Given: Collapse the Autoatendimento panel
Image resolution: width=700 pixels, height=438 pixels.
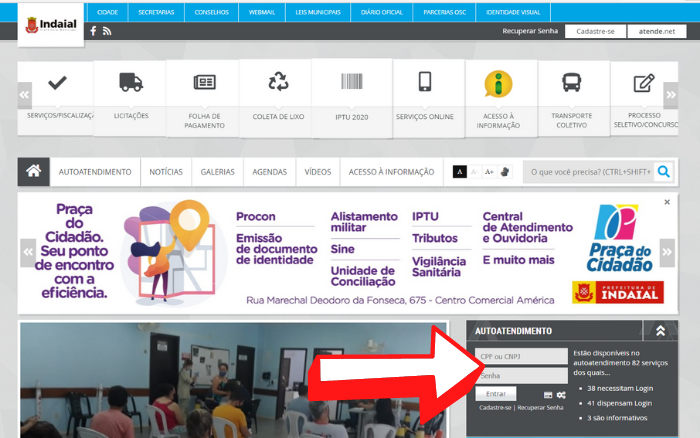Looking at the screenshot, I should [660, 330].
